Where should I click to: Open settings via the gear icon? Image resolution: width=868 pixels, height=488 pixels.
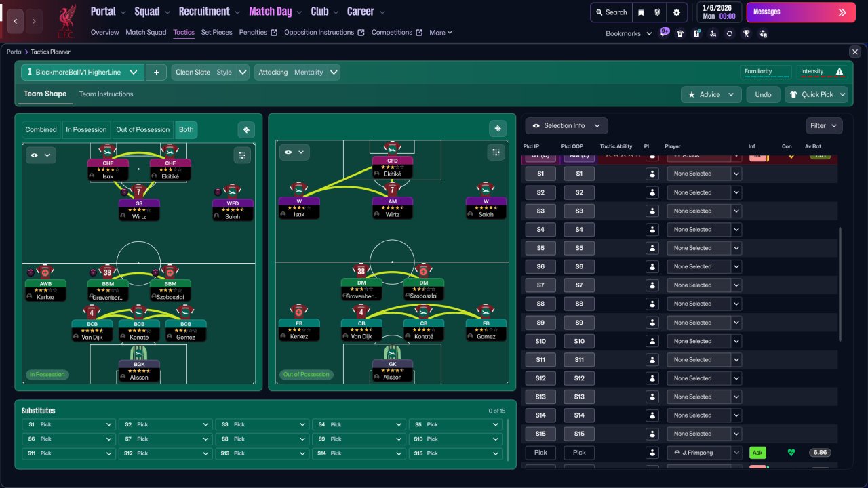point(677,12)
